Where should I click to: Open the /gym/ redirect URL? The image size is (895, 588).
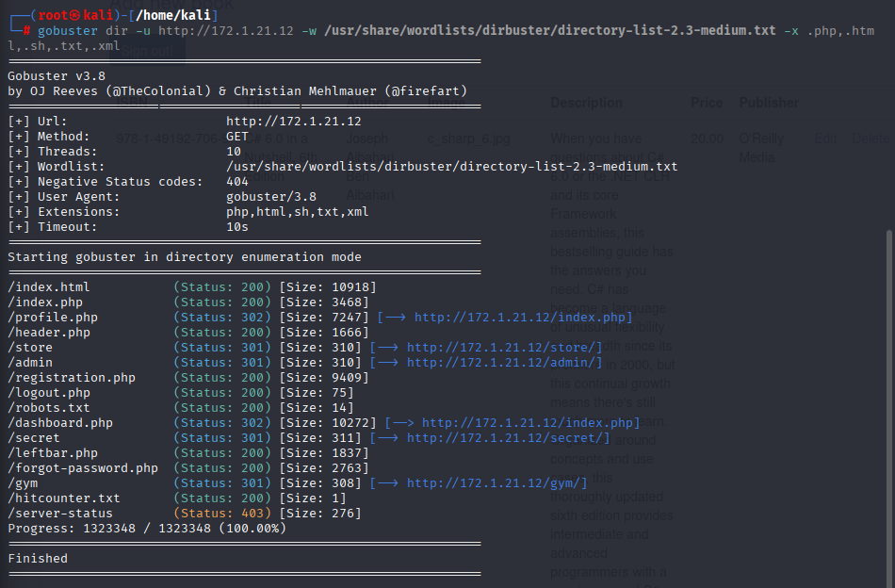(496, 483)
